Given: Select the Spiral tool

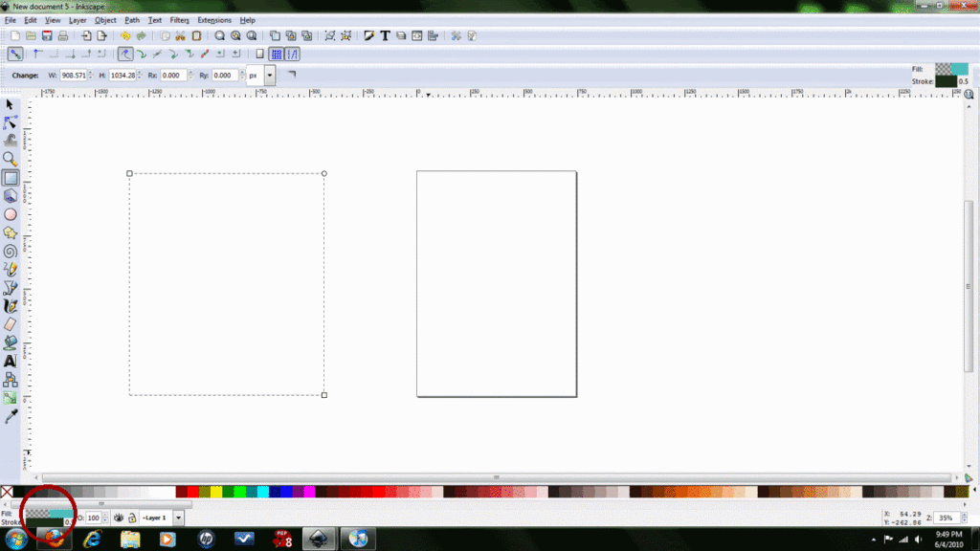Looking at the screenshot, I should click(10, 252).
